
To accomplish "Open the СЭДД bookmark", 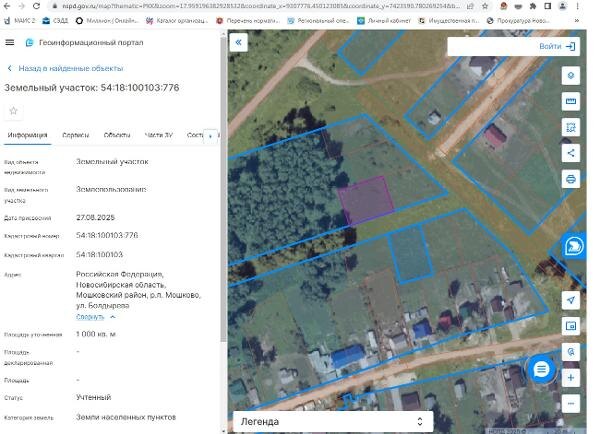I will (x=55, y=21).
